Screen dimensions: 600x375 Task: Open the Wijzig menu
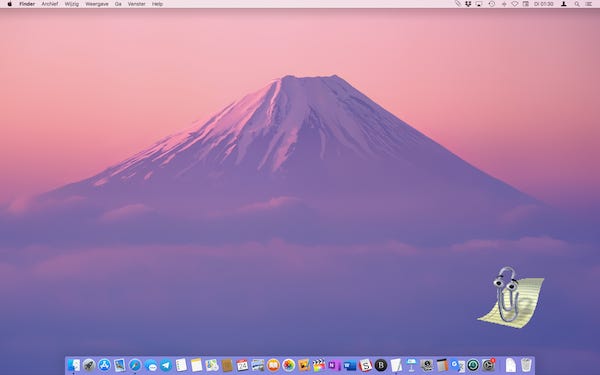click(x=72, y=4)
